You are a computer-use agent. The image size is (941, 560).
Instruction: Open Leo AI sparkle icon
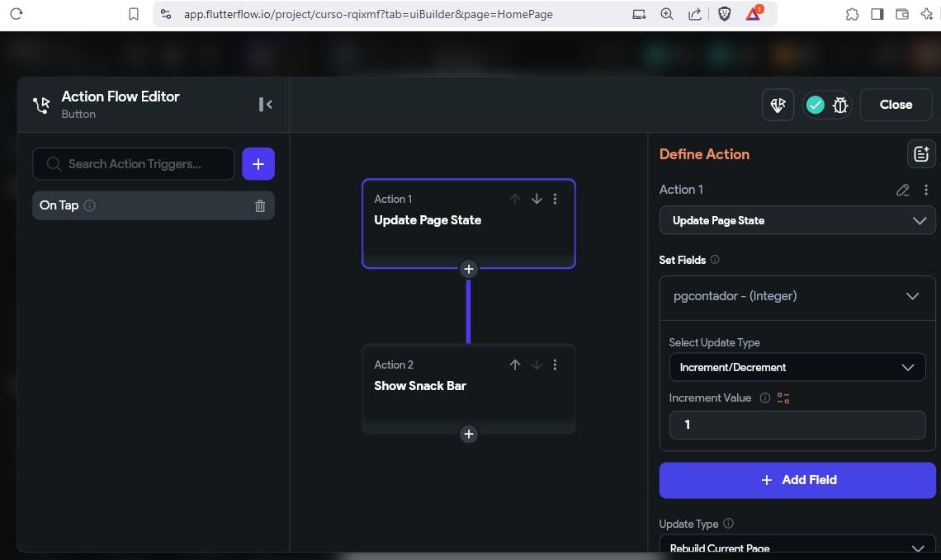click(x=927, y=14)
